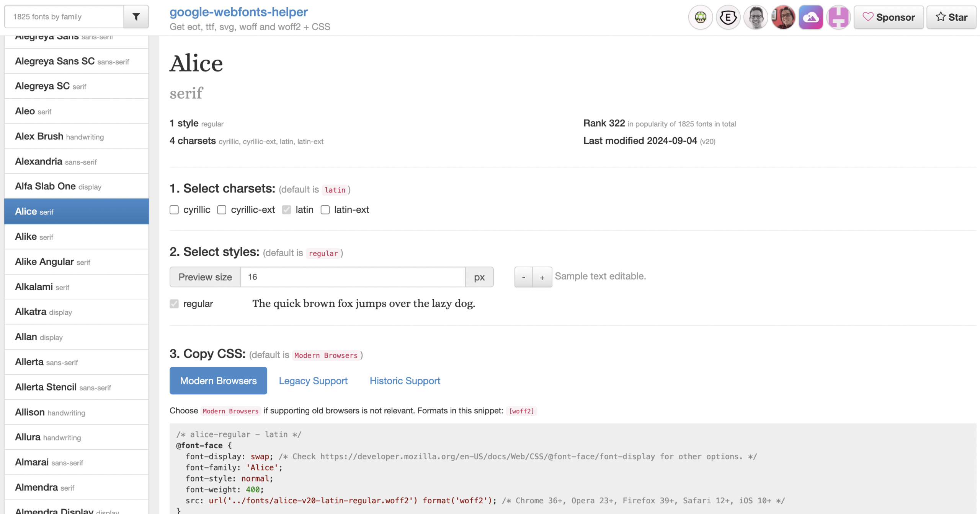The width and height of the screenshot is (980, 514).
Task: Select Allura handwriting font
Action: [77, 437]
